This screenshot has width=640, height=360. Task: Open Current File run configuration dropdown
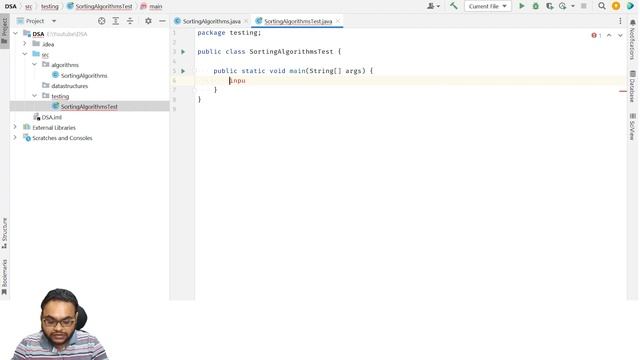[488, 6]
